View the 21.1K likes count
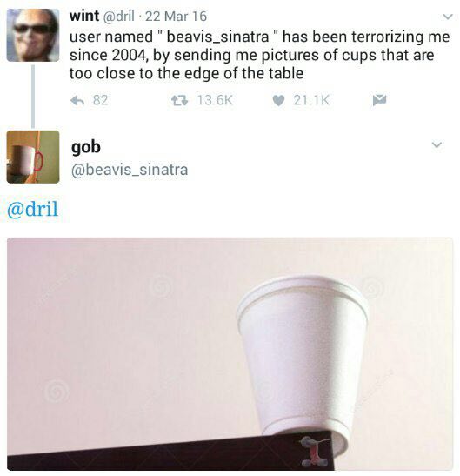The height and width of the screenshot is (476, 460). [x=311, y=100]
